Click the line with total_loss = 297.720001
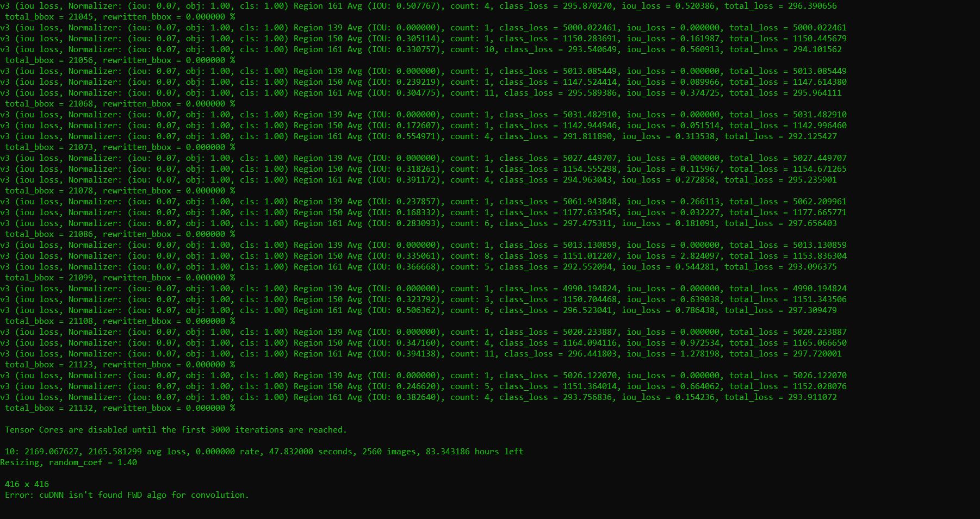 click(421, 354)
